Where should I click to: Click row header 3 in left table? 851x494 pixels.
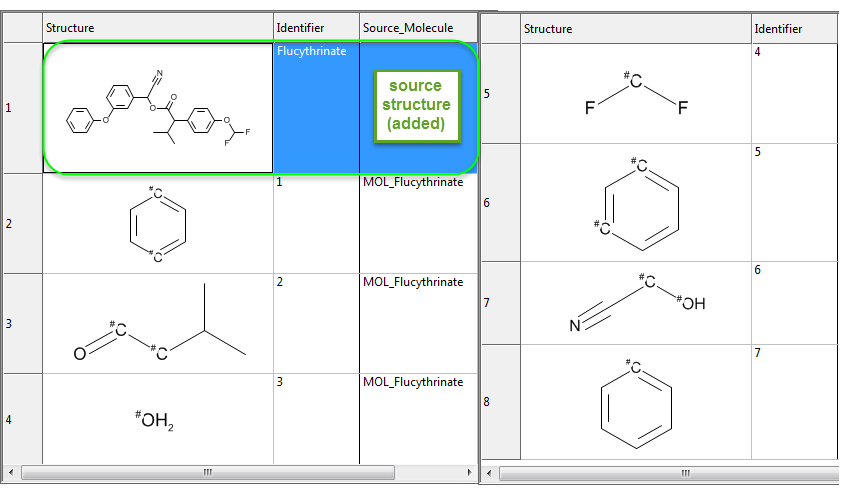click(x=23, y=324)
